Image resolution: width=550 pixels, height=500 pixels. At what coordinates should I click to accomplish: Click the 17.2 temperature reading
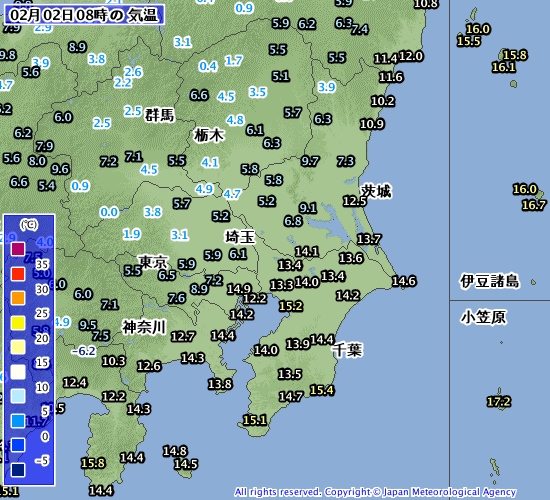[499, 401]
